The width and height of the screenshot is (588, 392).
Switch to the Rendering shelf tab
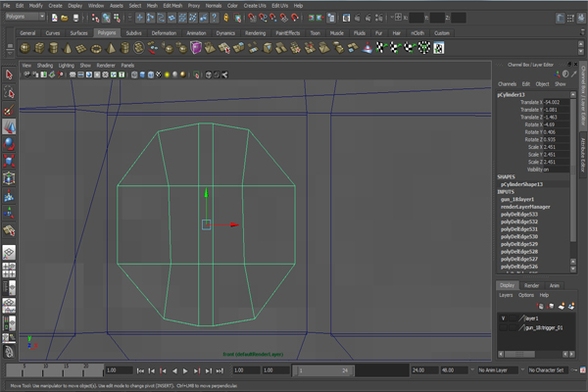click(255, 33)
